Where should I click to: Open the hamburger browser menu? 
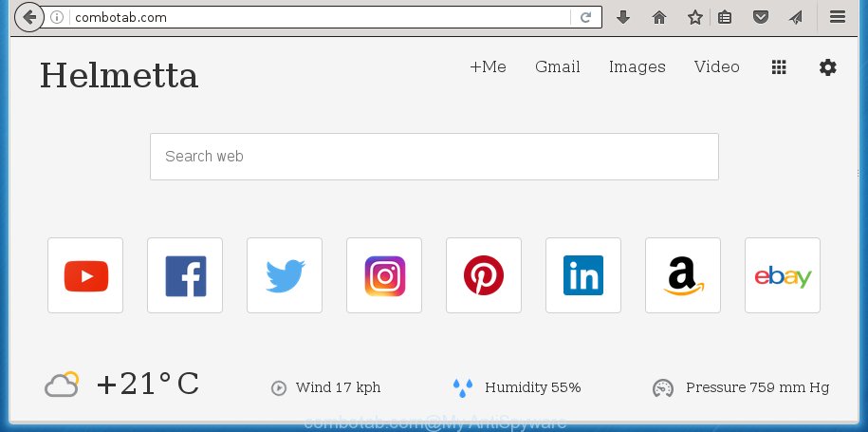[838, 17]
